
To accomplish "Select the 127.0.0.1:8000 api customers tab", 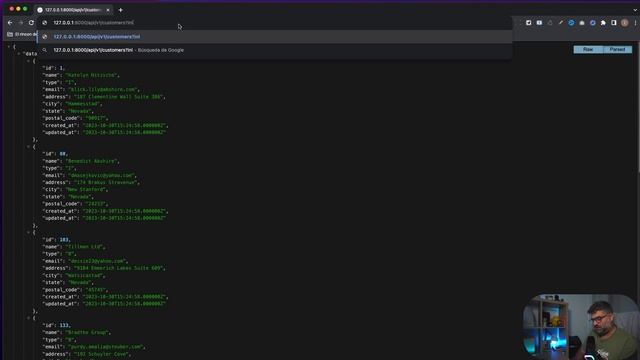I will coord(73,10).
